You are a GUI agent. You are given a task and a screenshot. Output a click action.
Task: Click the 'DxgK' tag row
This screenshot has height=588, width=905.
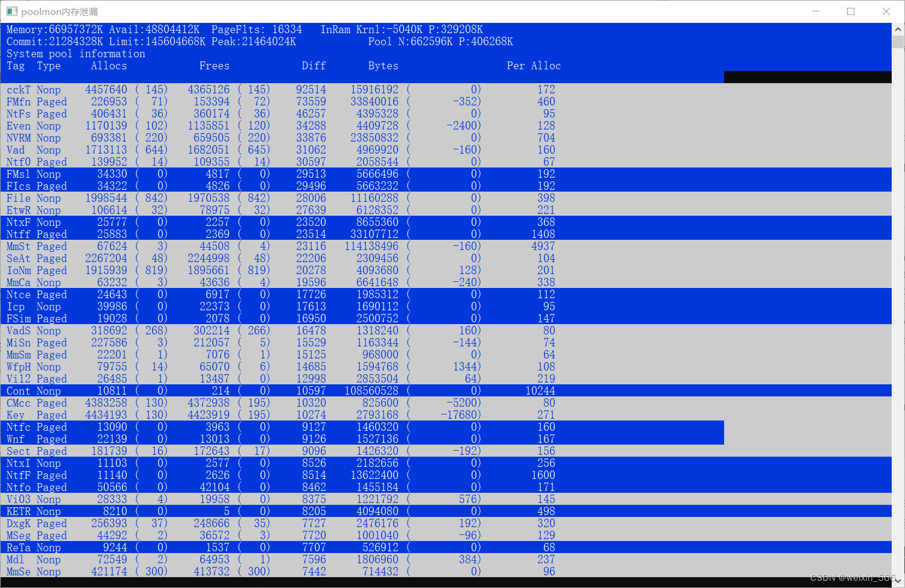click(446, 523)
